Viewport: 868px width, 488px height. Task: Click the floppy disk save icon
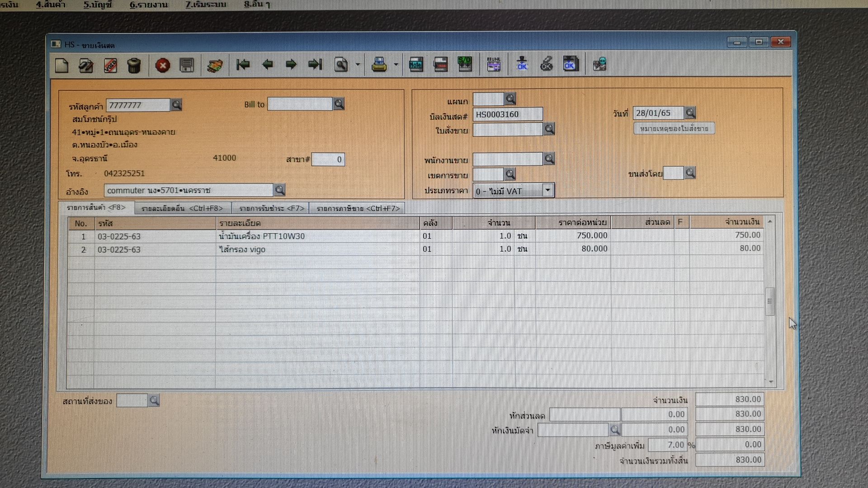pos(187,66)
